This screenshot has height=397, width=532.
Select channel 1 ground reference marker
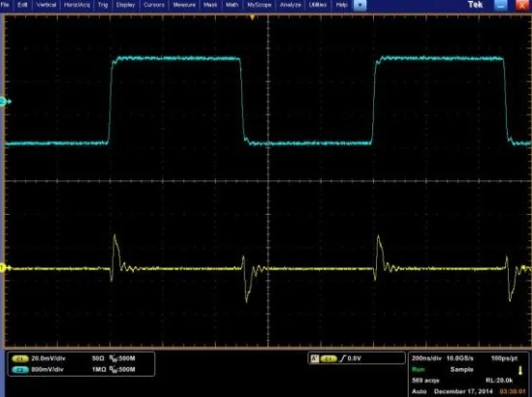coord(5,268)
